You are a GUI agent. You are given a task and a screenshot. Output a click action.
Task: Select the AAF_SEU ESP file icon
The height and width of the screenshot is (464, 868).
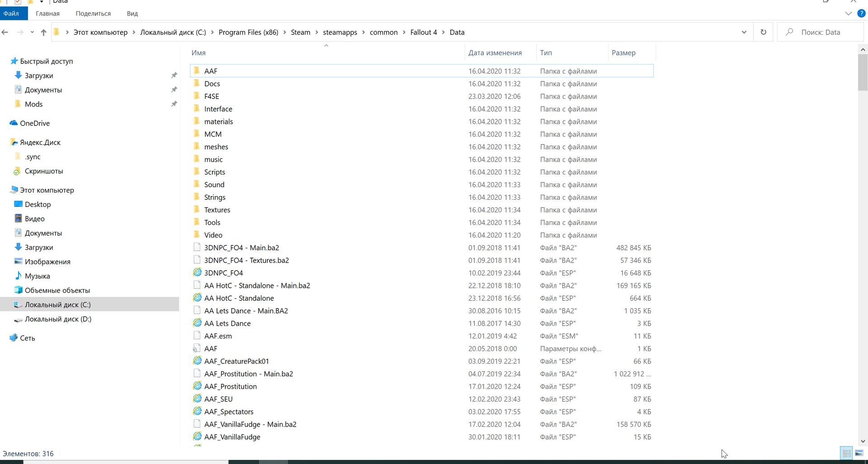pyautogui.click(x=197, y=399)
